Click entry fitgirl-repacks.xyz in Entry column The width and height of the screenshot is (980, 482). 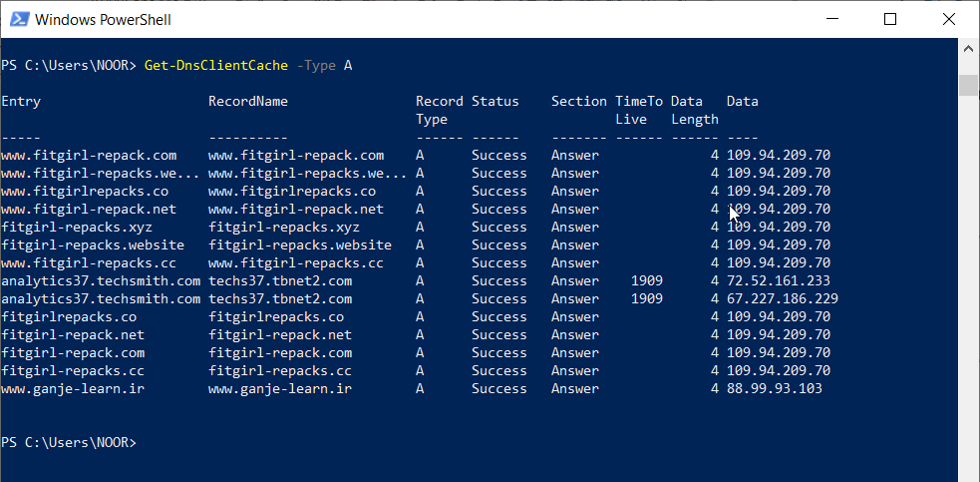tap(77, 227)
